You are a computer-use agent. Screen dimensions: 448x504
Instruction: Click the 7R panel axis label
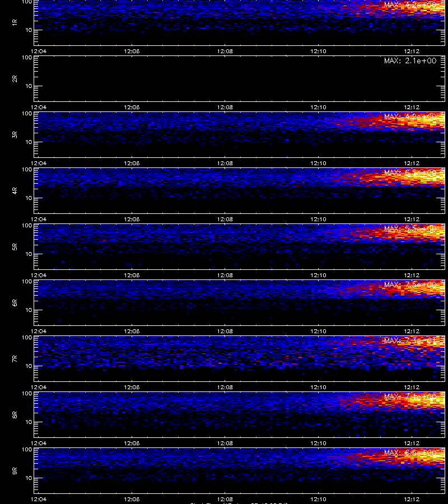tap(15, 359)
